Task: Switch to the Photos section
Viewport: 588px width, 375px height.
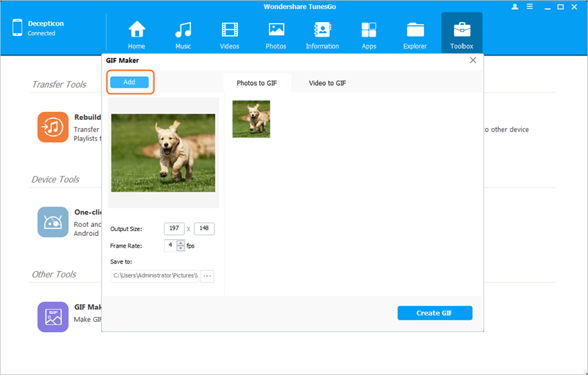Action: click(275, 35)
